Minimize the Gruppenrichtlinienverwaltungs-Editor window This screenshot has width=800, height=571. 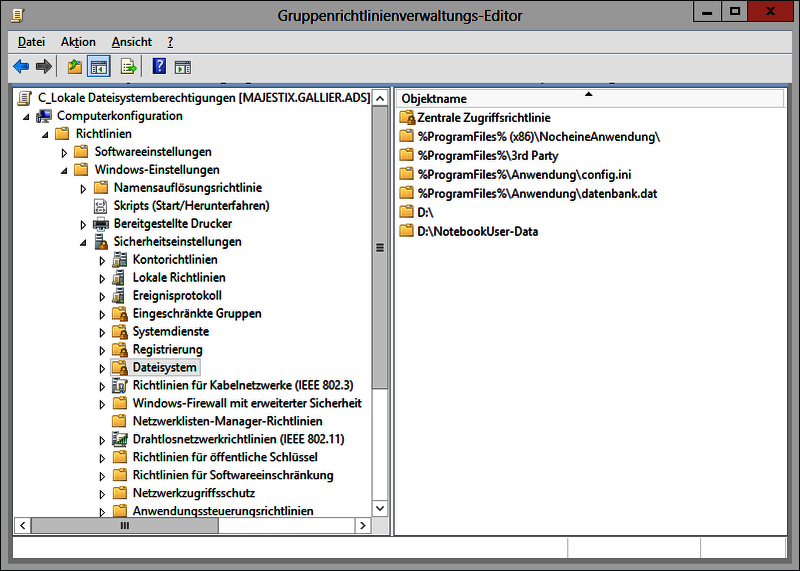(x=707, y=12)
